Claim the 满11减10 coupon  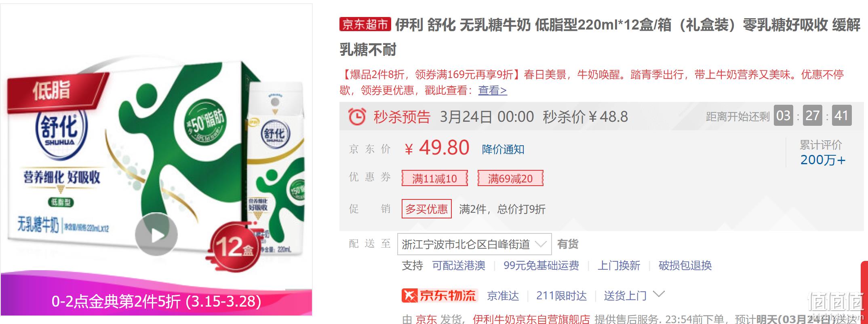click(434, 178)
